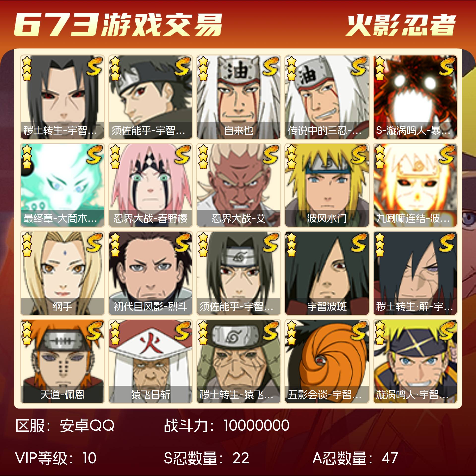Screen dimensions: 476x476
Task: Open the 波风水门 character portrait
Action: (x=327, y=185)
